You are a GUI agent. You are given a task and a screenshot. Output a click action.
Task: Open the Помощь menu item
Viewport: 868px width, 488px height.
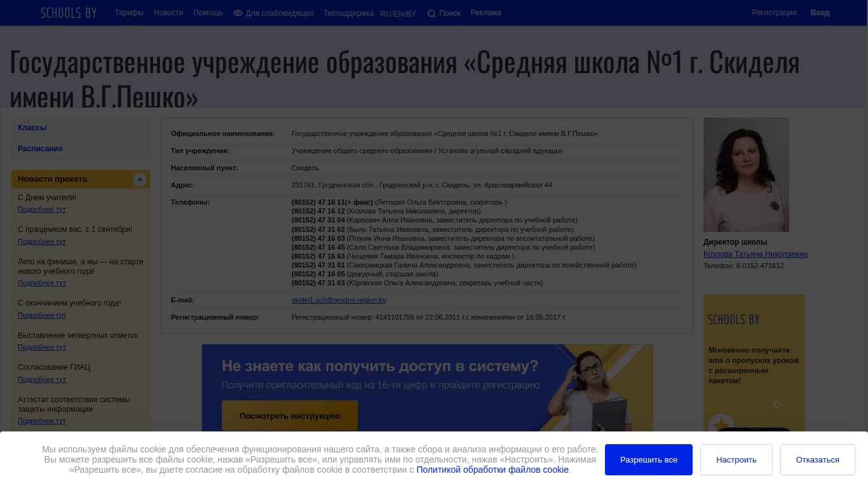(x=208, y=13)
